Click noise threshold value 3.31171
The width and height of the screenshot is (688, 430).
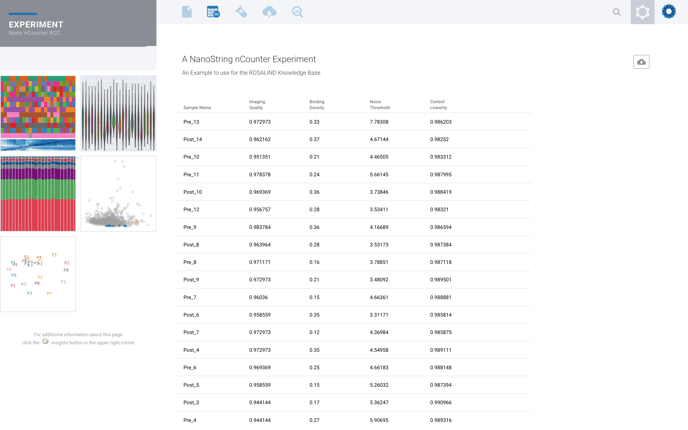click(379, 315)
